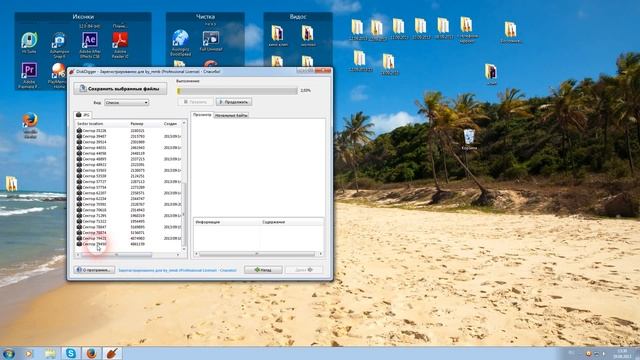This screenshot has width=640, height=360.
Task: Select the row Сектор 44031
Action: point(129,148)
